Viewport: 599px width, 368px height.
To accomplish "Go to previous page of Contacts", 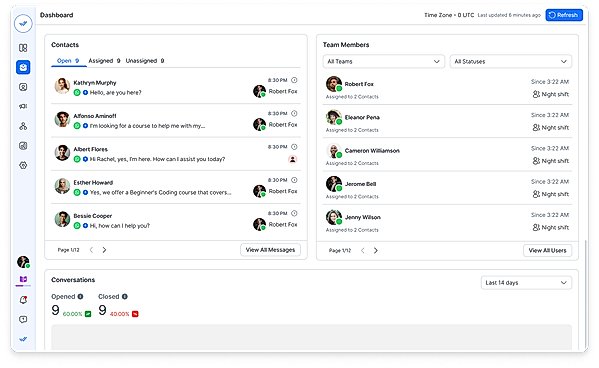I will [x=91, y=250].
